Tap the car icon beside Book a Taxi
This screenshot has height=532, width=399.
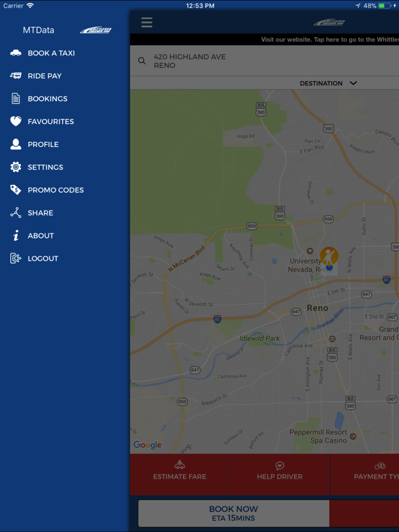pos(16,53)
